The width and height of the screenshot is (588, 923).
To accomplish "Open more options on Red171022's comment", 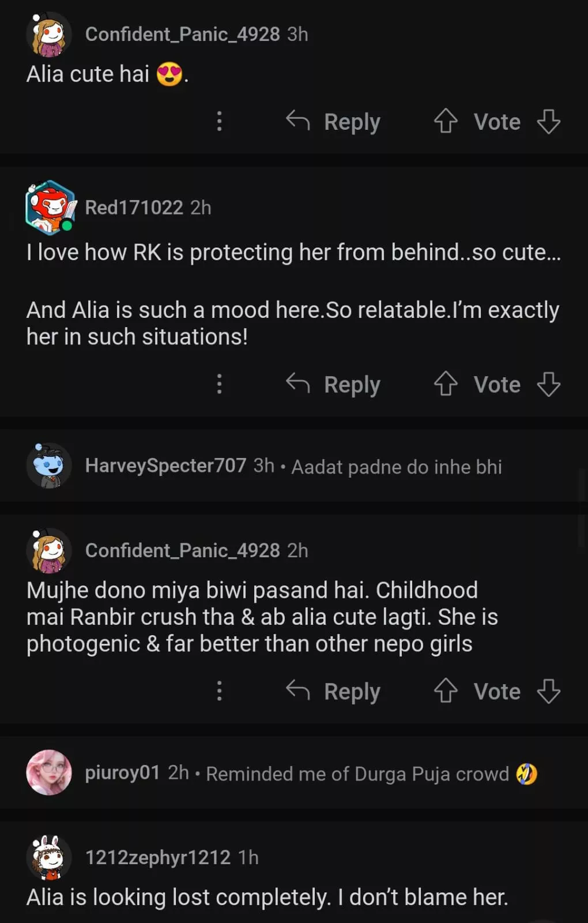I will 219,384.
